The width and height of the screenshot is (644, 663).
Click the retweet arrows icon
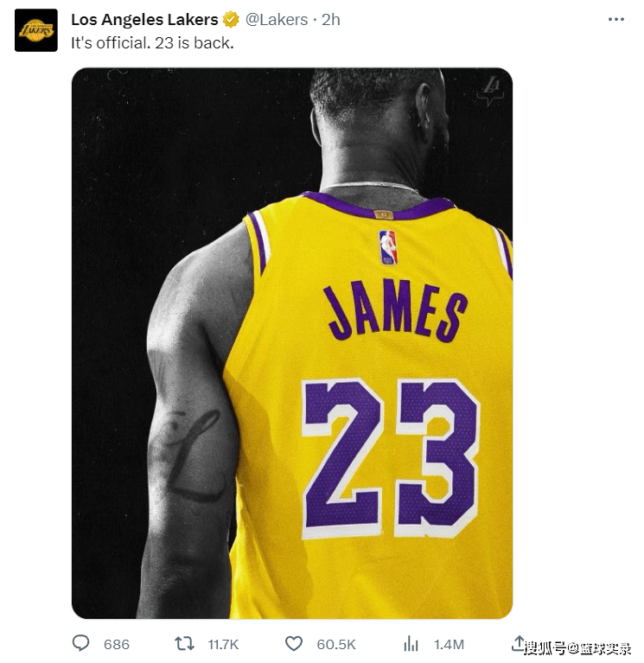pyautogui.click(x=184, y=644)
